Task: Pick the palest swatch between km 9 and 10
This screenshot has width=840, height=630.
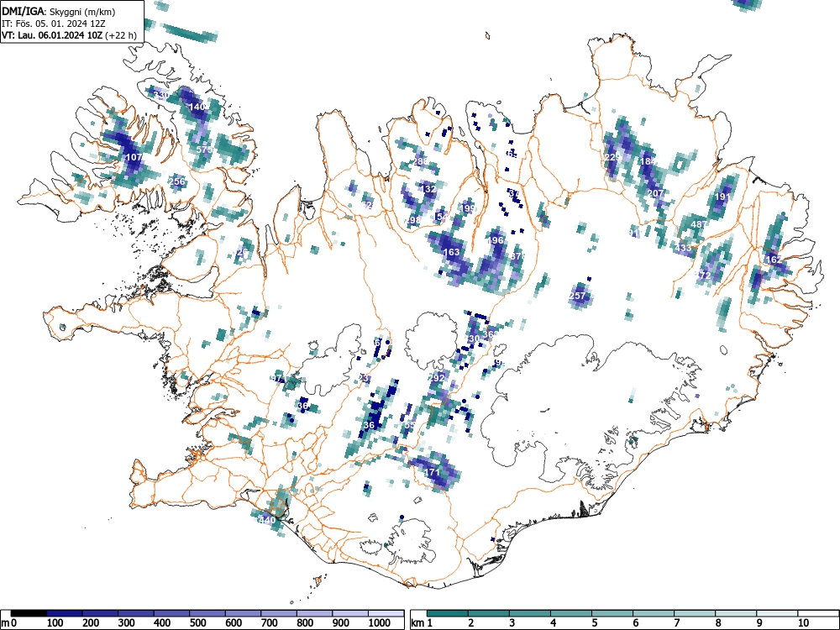Action: (777, 613)
